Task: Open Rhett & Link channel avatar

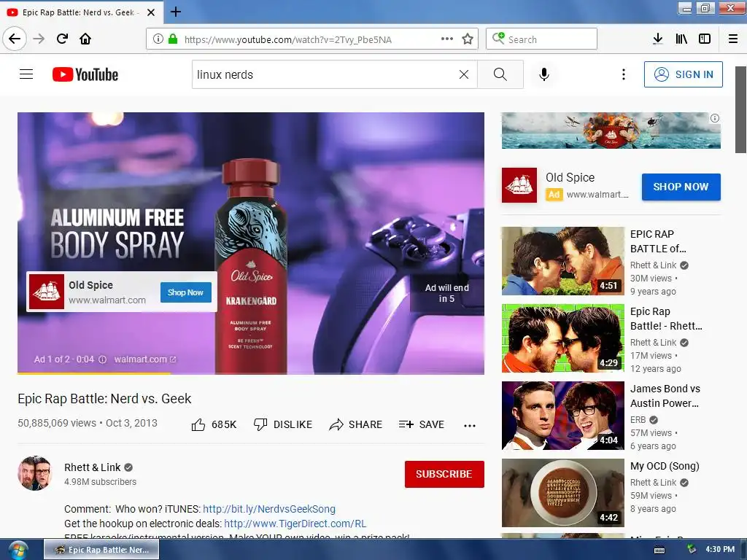Action: pos(35,473)
